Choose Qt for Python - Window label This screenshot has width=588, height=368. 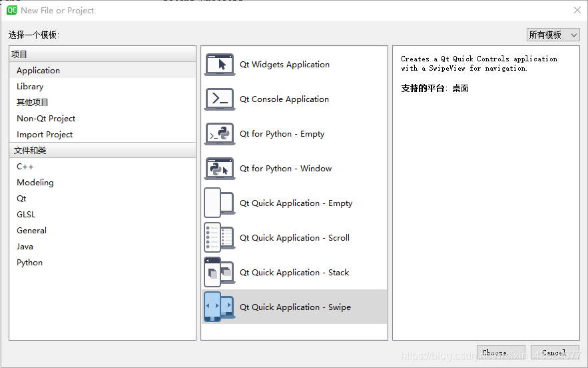pyautogui.click(x=286, y=169)
